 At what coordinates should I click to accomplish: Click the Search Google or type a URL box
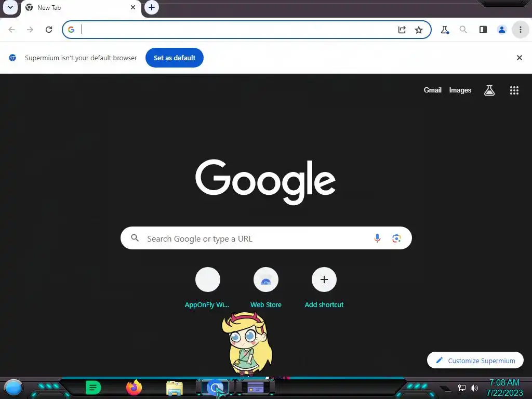[266, 238]
